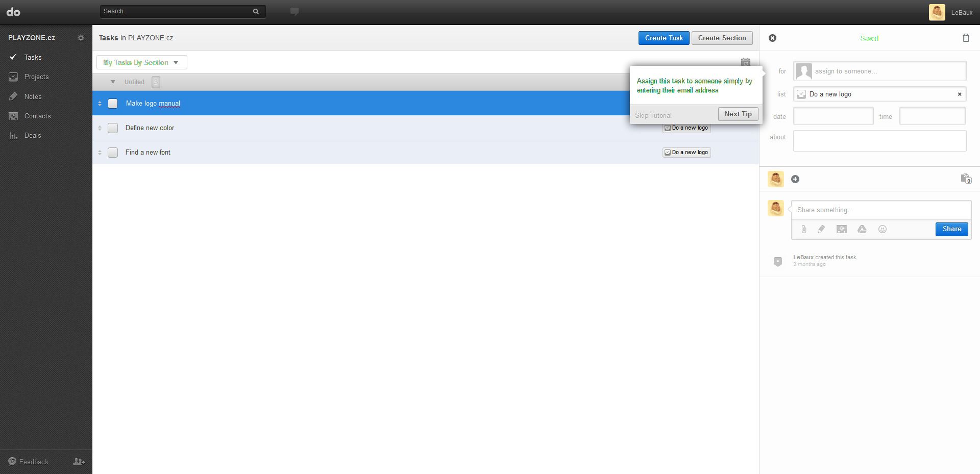Open the video attachment icon in share box

841,229
